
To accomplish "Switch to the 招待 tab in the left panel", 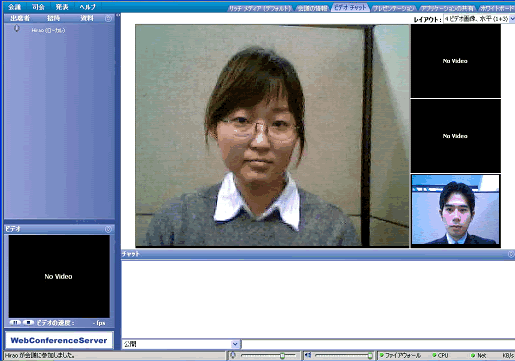I will [x=53, y=18].
